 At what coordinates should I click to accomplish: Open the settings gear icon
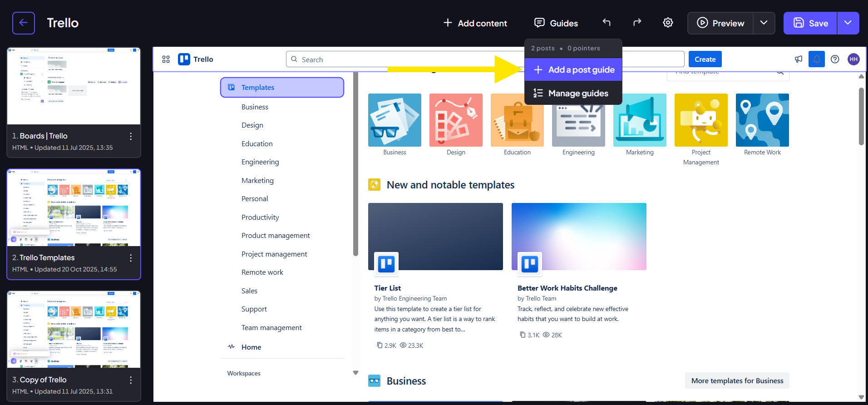click(668, 23)
